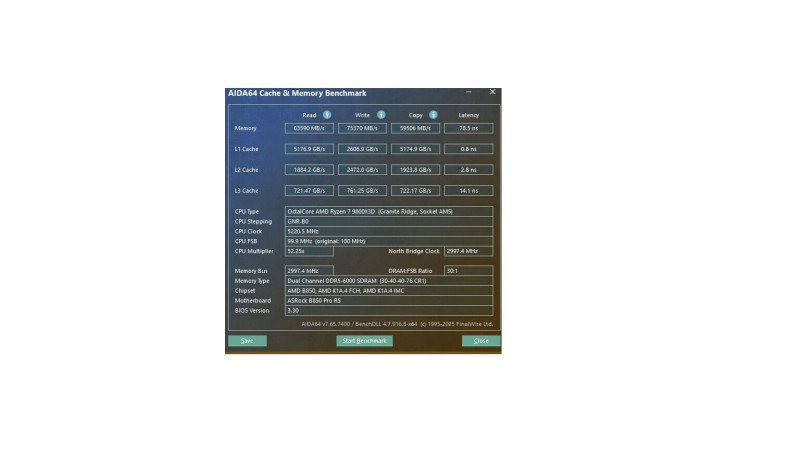The image size is (800, 450).
Task: Close the AIDA64 window with the X
Action: pos(492,92)
